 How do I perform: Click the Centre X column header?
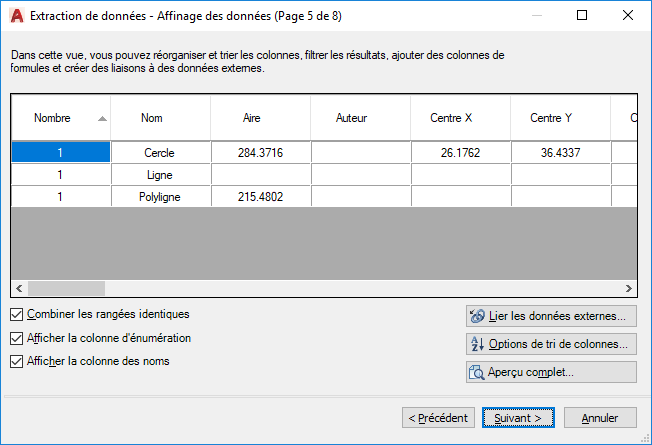coord(460,118)
